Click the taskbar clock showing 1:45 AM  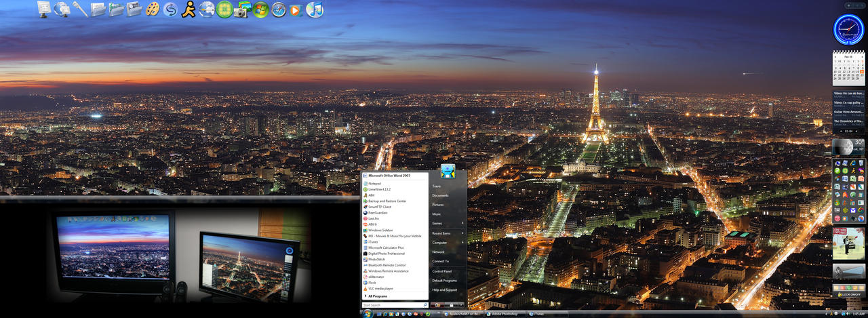tap(859, 314)
